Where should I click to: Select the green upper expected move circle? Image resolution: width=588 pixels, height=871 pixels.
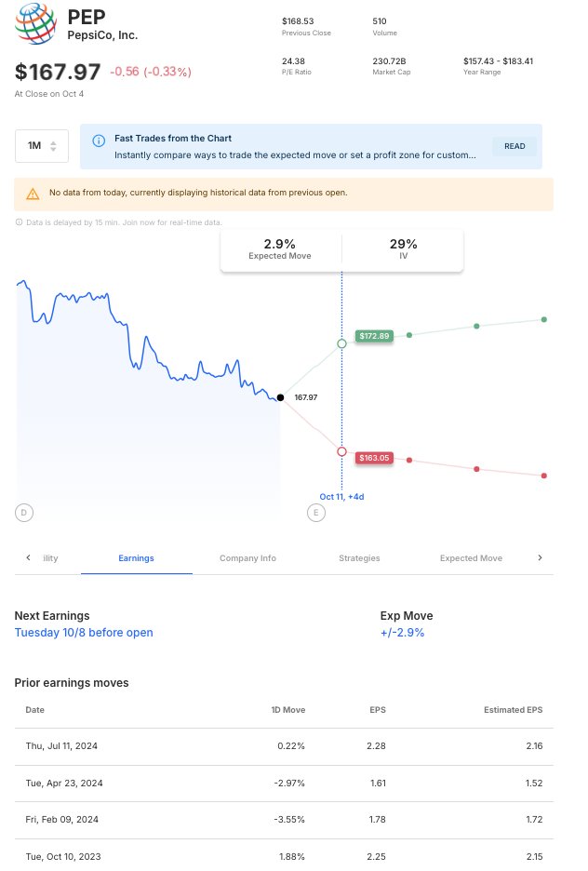point(342,344)
